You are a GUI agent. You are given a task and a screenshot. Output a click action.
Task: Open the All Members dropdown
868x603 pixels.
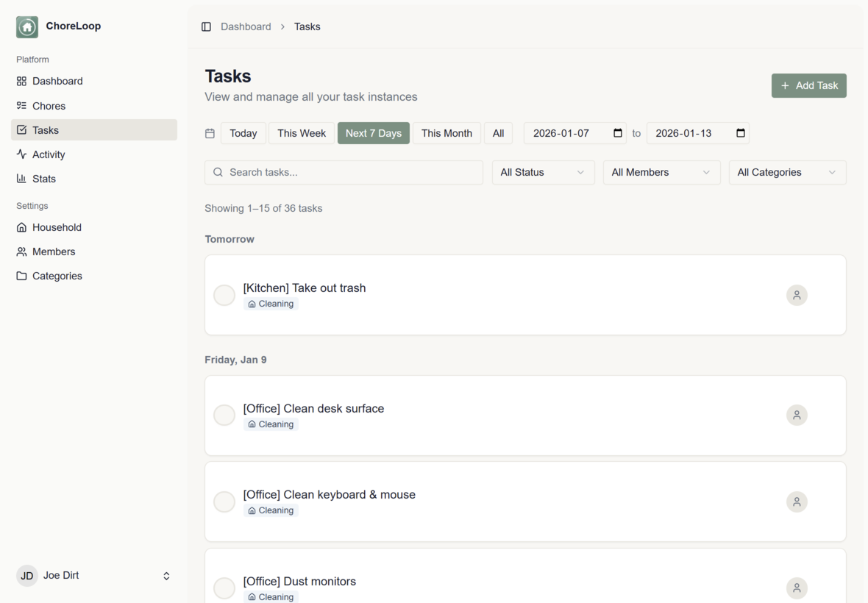pyautogui.click(x=661, y=172)
